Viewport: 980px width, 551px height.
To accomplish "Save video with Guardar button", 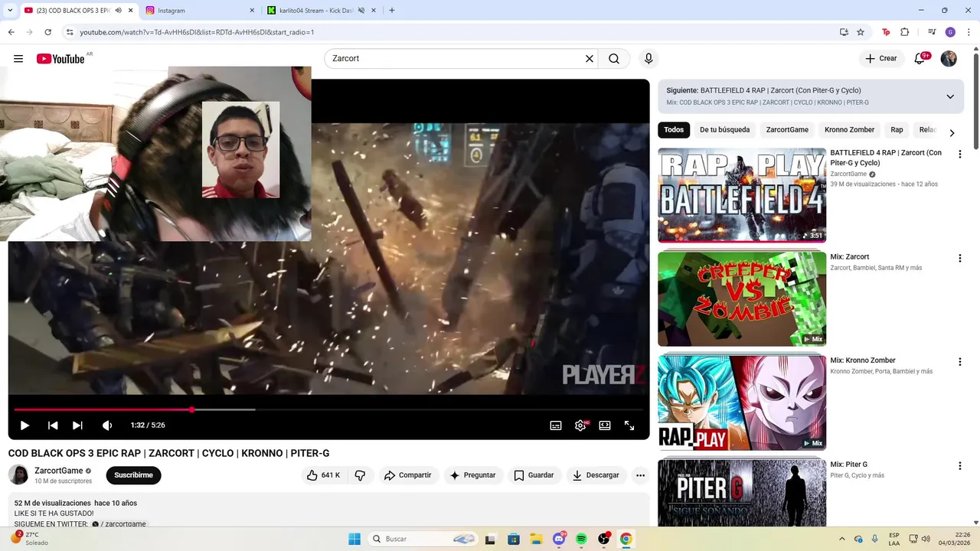I will (534, 475).
